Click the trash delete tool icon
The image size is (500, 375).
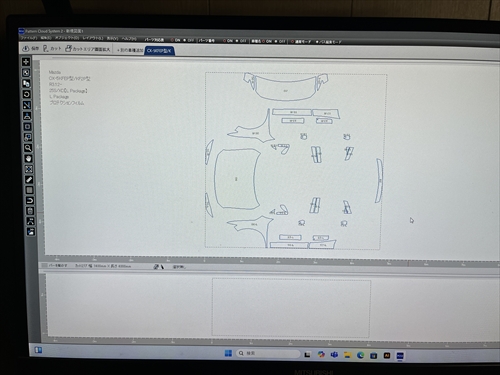point(30,211)
